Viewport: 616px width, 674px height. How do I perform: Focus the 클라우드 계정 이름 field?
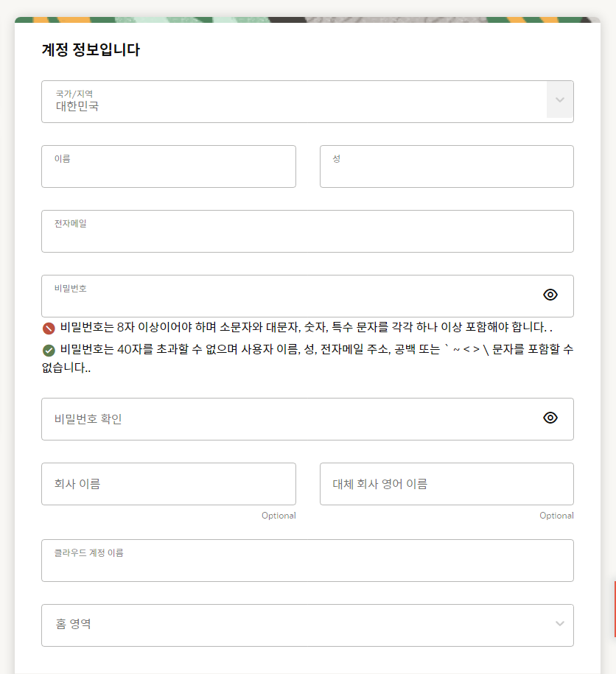point(307,561)
